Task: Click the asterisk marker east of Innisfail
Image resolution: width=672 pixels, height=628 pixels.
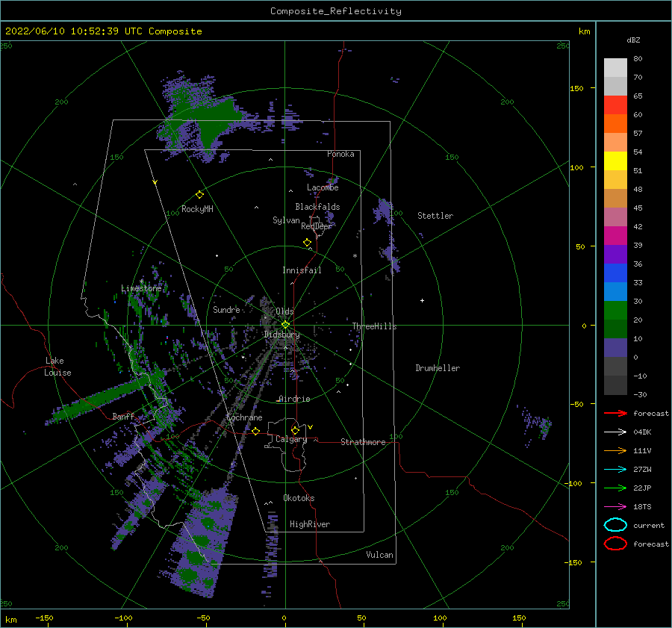Action: [x=355, y=256]
